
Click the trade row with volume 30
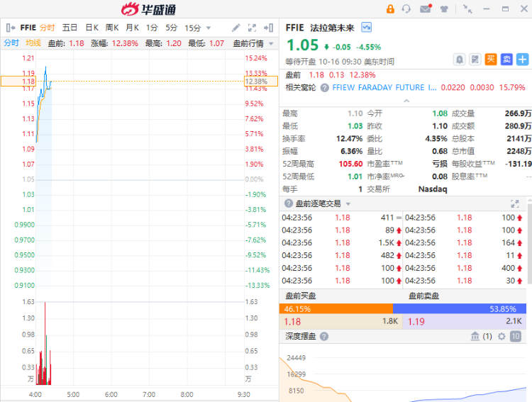click(x=464, y=281)
